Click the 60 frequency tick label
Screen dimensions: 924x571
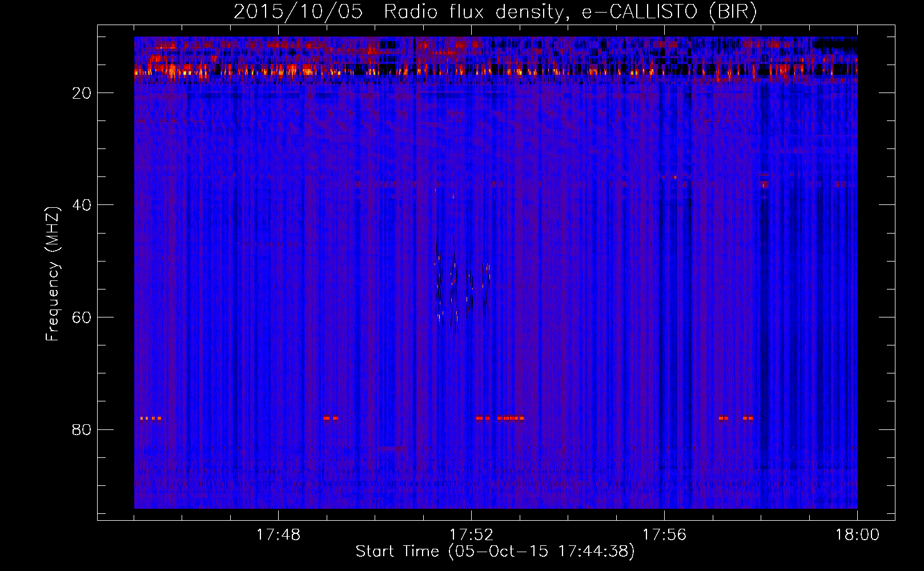click(x=82, y=317)
